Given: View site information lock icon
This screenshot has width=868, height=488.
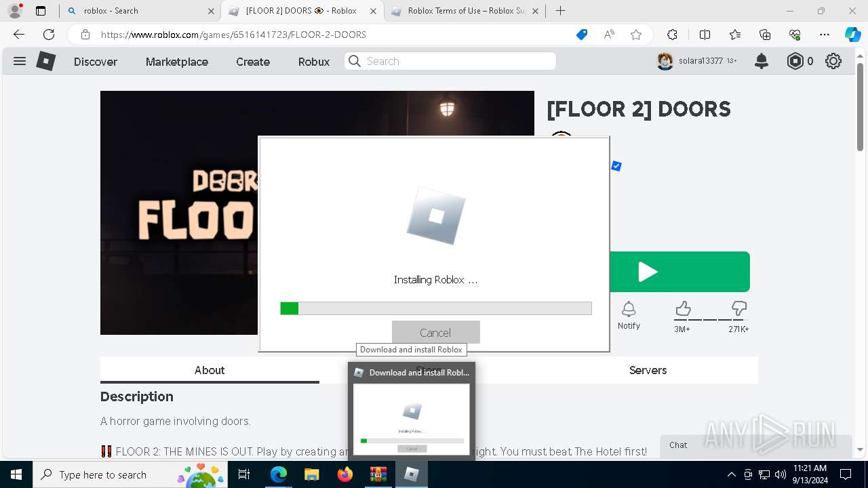Looking at the screenshot, I should [85, 35].
